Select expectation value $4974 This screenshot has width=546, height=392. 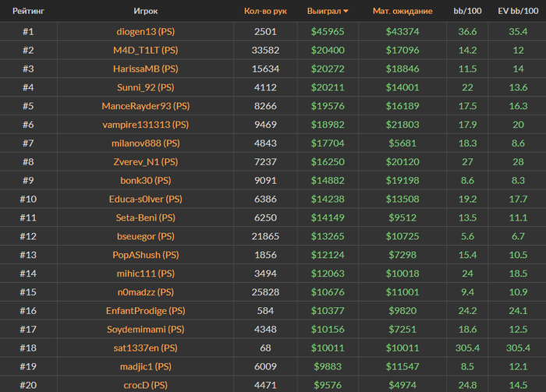[x=402, y=385]
